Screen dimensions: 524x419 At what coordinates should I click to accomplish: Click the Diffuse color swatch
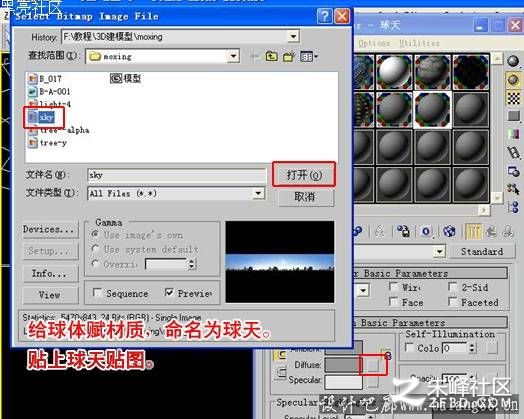343,365
